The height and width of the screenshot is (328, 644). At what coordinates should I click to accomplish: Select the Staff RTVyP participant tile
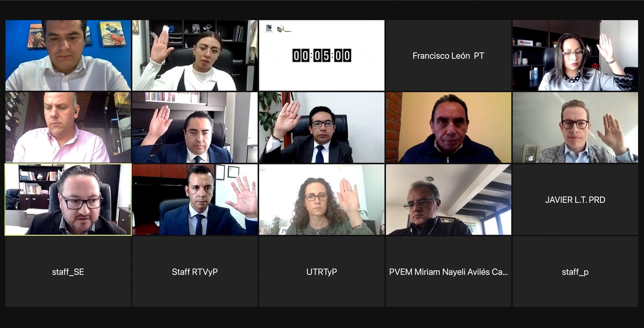(195, 272)
